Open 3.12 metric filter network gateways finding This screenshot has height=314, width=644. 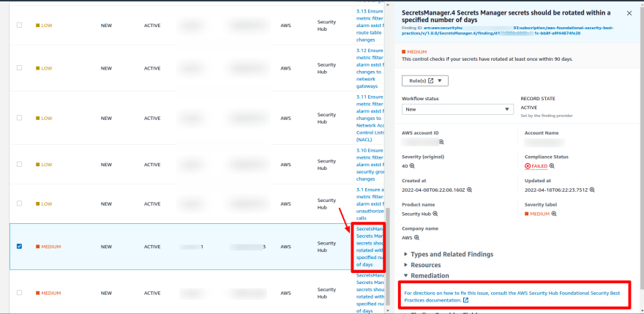(x=370, y=68)
